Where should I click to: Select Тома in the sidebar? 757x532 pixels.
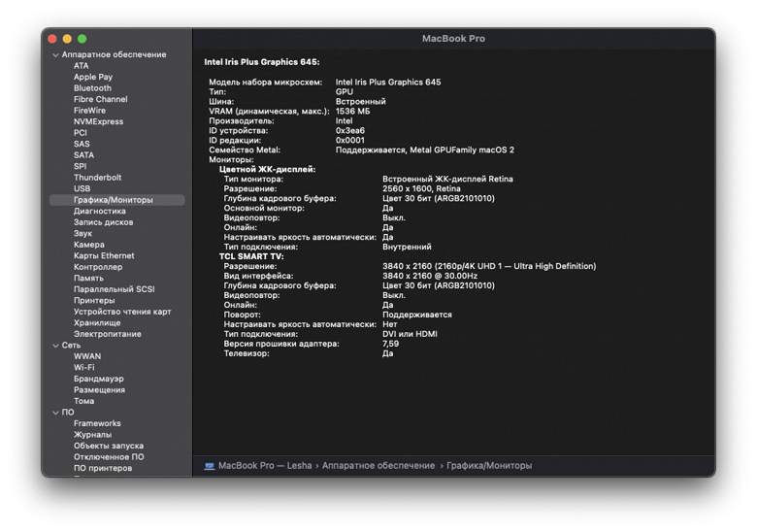pos(83,401)
